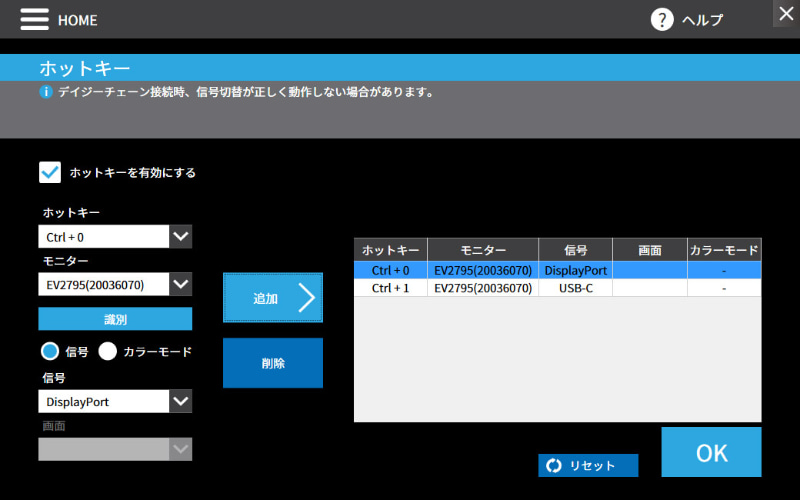Click the monitor cell in the Ctrl + 0 row
Screen dimensions: 800x500
click(483, 270)
